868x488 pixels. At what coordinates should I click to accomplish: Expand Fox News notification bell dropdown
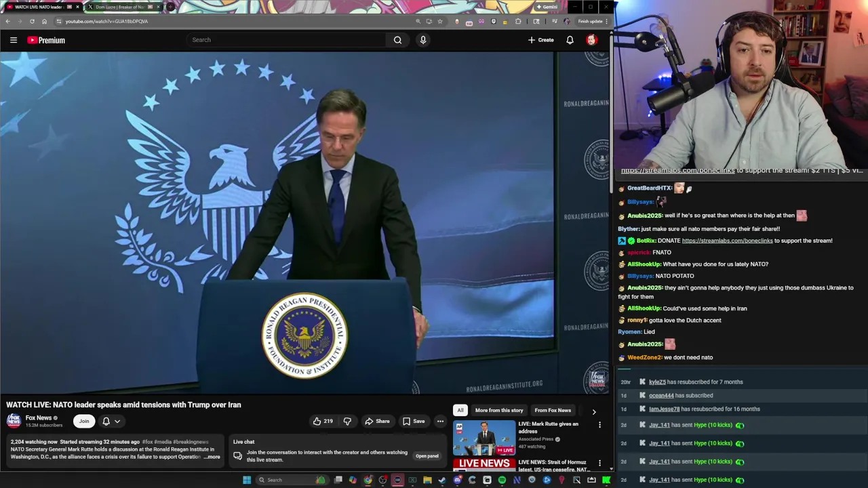111,421
